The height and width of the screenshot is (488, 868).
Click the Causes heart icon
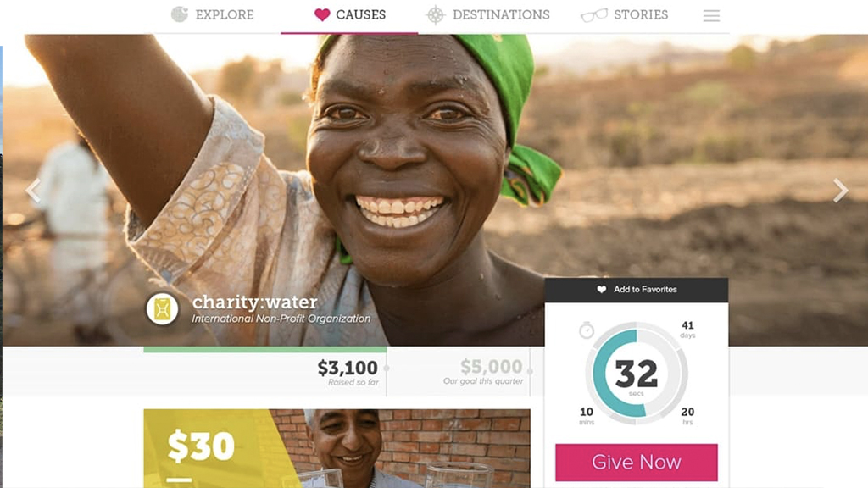tap(322, 15)
